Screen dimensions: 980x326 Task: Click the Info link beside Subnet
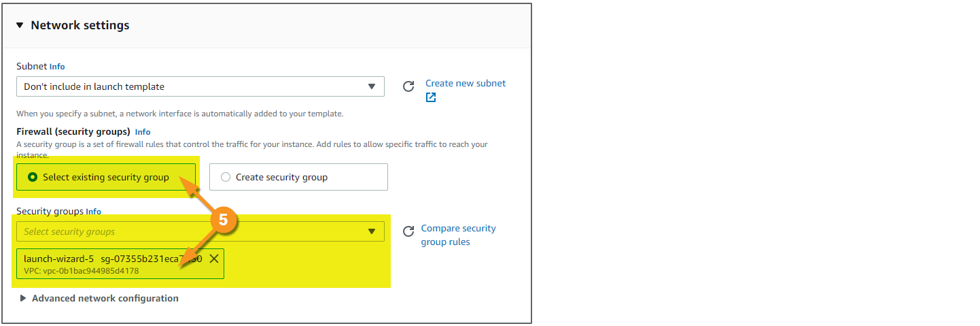click(57, 67)
